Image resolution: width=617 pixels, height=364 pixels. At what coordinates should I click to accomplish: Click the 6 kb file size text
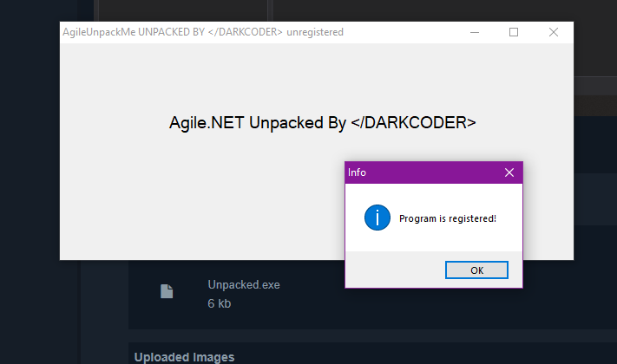[x=220, y=303]
